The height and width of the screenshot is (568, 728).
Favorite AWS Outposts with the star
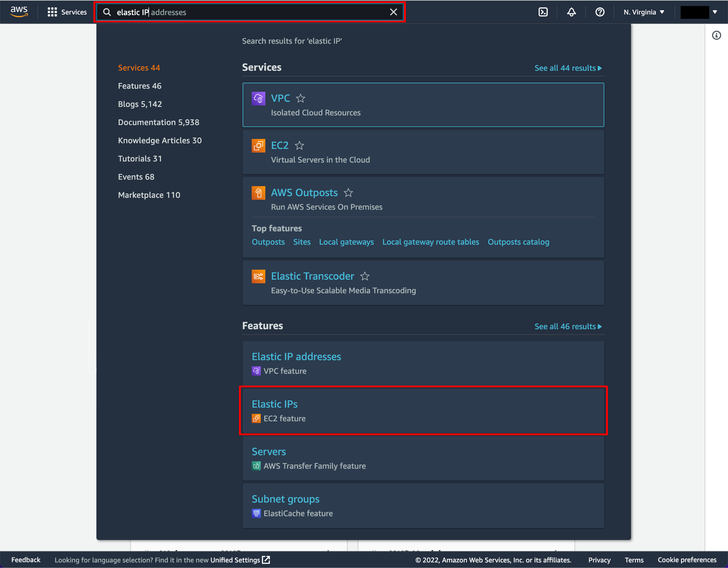(x=348, y=192)
